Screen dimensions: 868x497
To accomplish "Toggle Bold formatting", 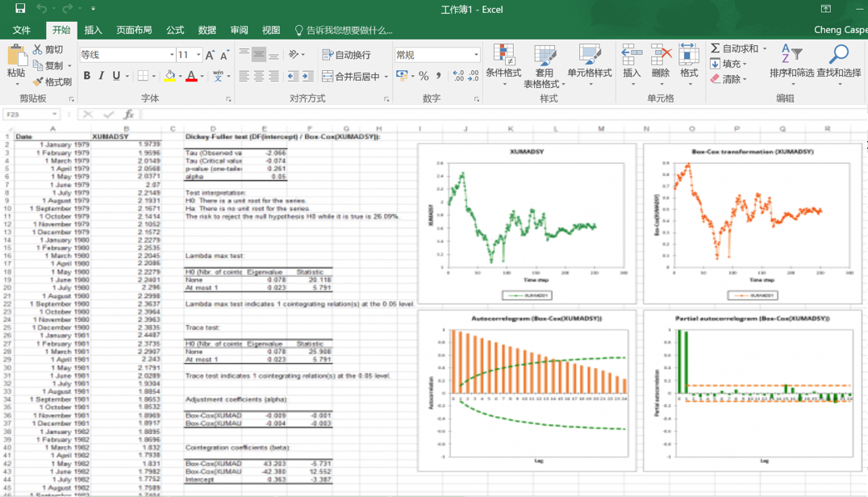I will pyautogui.click(x=86, y=76).
